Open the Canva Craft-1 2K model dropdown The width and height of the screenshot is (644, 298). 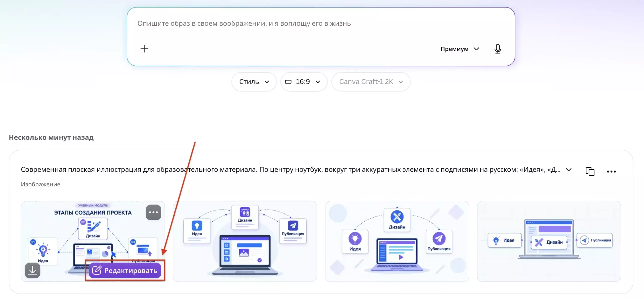[371, 82]
